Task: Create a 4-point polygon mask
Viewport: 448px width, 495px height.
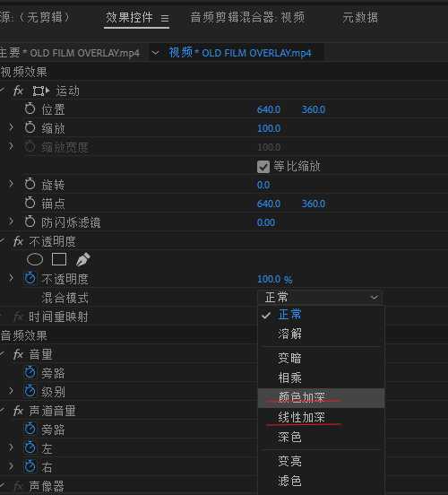Action: coord(59,259)
